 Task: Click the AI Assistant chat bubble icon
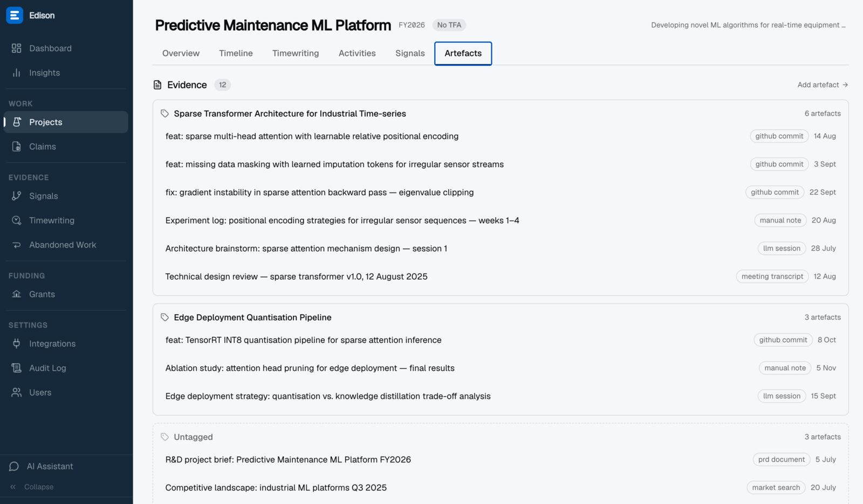(14, 466)
